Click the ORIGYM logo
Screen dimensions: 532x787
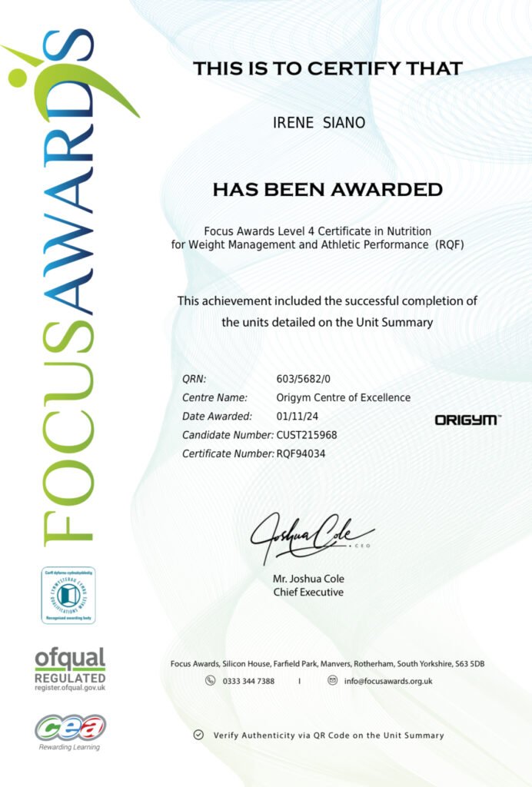(x=467, y=420)
